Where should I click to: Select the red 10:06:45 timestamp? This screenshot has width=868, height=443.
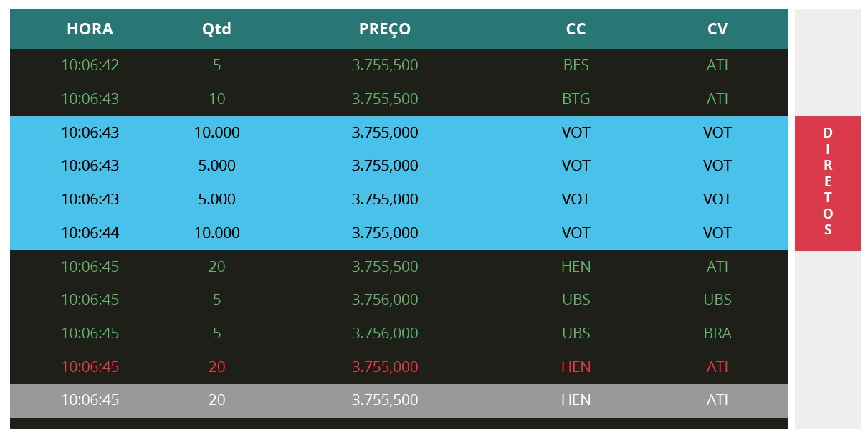point(90,367)
